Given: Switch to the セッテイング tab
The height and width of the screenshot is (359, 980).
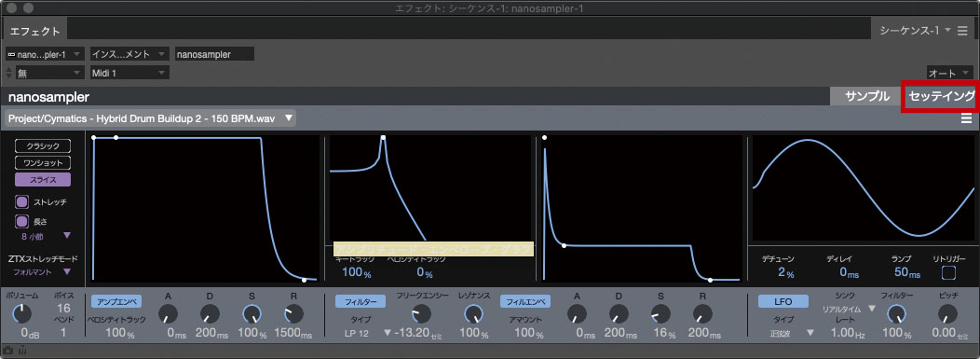Looking at the screenshot, I should click(941, 96).
